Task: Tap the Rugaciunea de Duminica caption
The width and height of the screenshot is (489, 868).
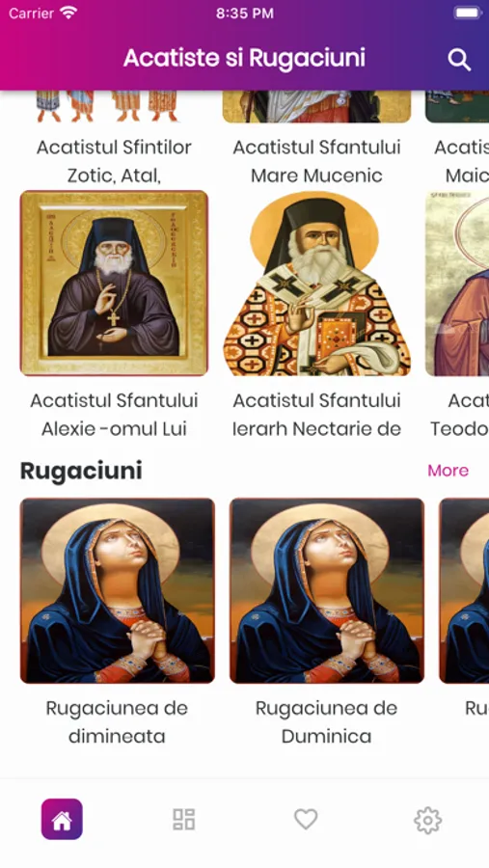Action: tap(327, 721)
